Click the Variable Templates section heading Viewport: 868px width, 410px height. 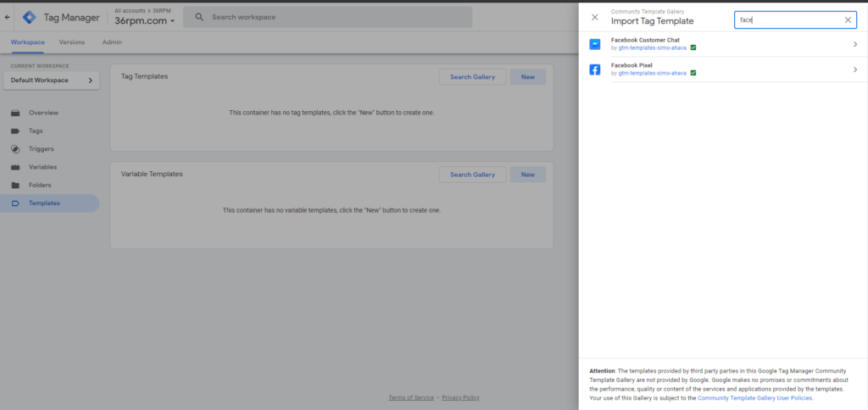[152, 174]
